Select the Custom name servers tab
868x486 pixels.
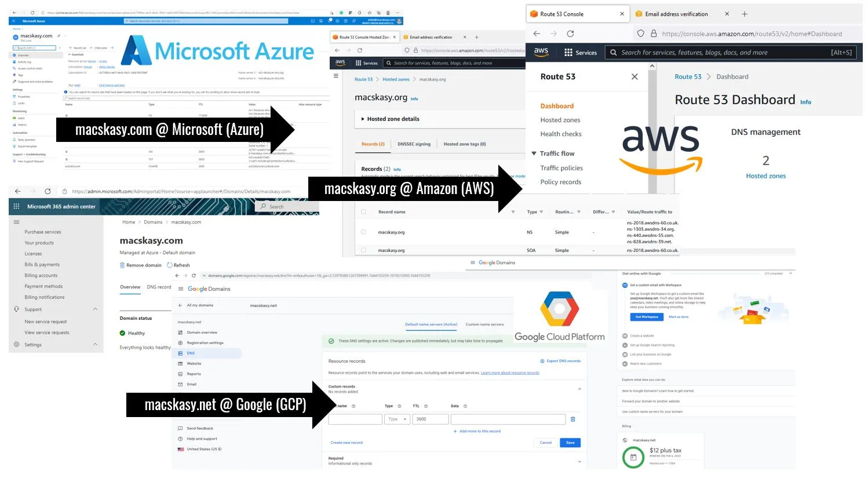click(485, 324)
